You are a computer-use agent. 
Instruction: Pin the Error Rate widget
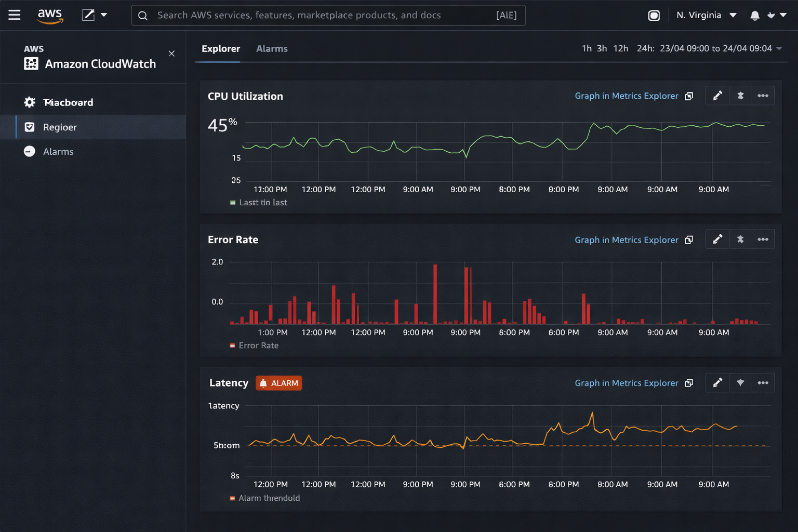(x=740, y=240)
